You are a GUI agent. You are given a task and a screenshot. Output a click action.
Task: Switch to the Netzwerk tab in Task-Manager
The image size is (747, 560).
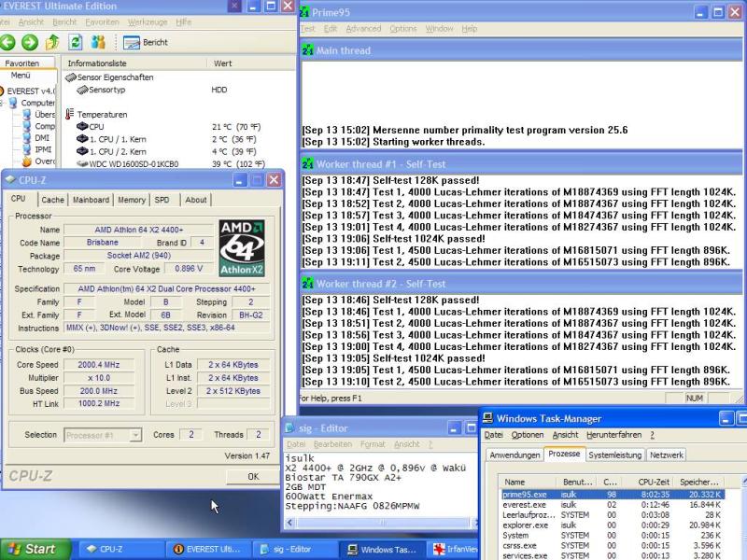pos(667,455)
